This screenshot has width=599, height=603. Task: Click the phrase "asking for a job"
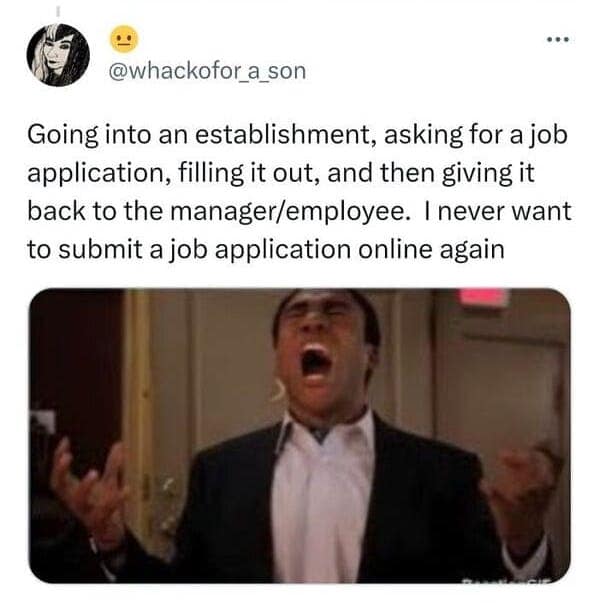coord(476,136)
